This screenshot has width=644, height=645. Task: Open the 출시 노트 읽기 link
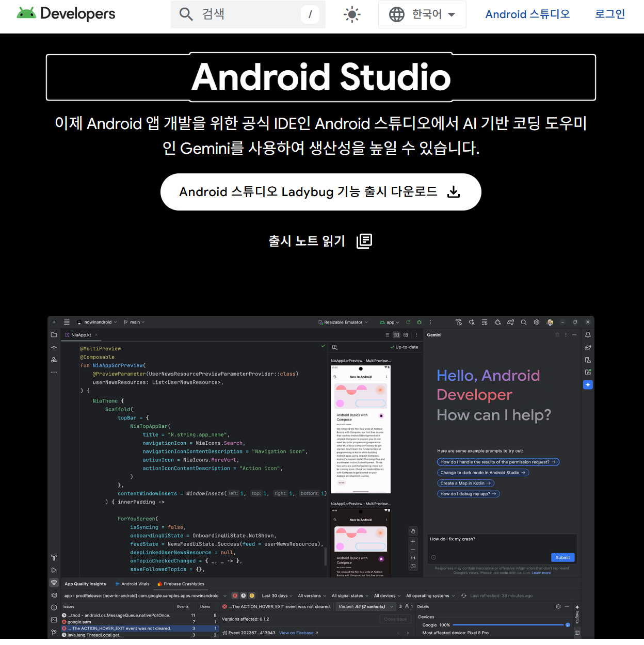pos(320,241)
